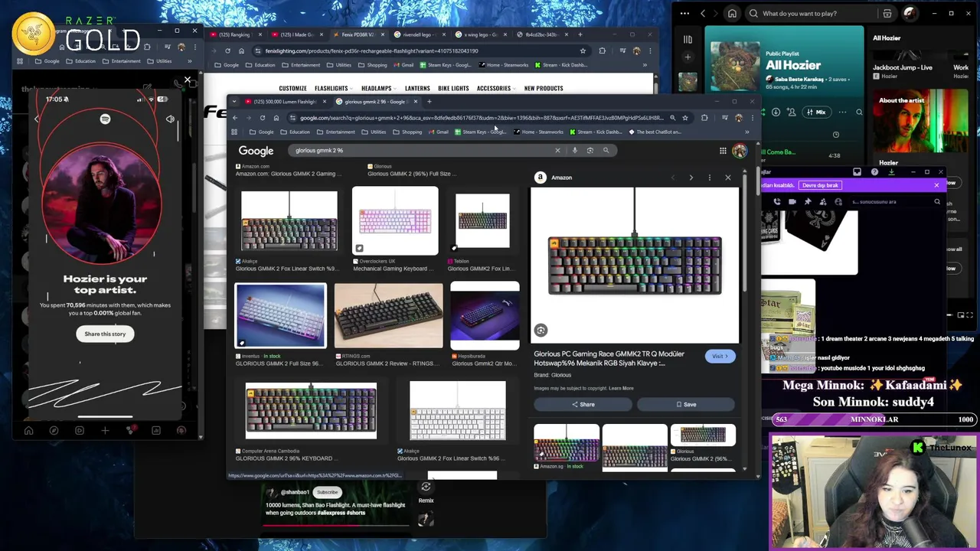Switch to the 500,000 Lumen Flashlight tab

(283, 101)
